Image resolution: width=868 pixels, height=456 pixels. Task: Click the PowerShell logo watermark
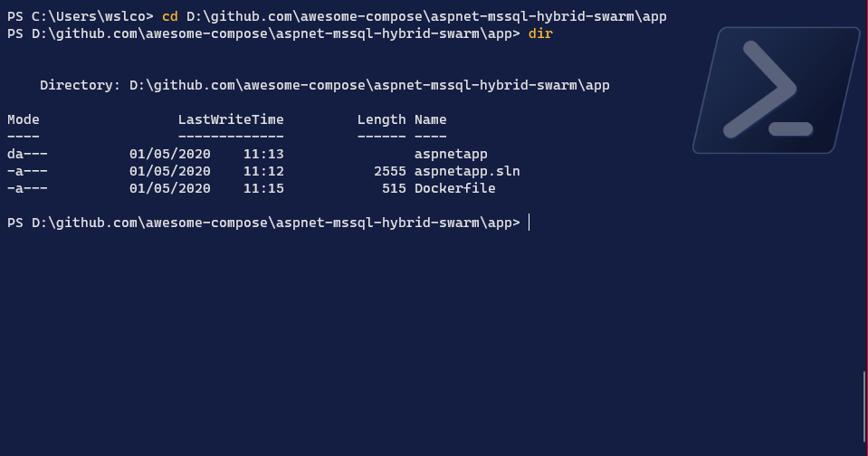(x=775, y=90)
